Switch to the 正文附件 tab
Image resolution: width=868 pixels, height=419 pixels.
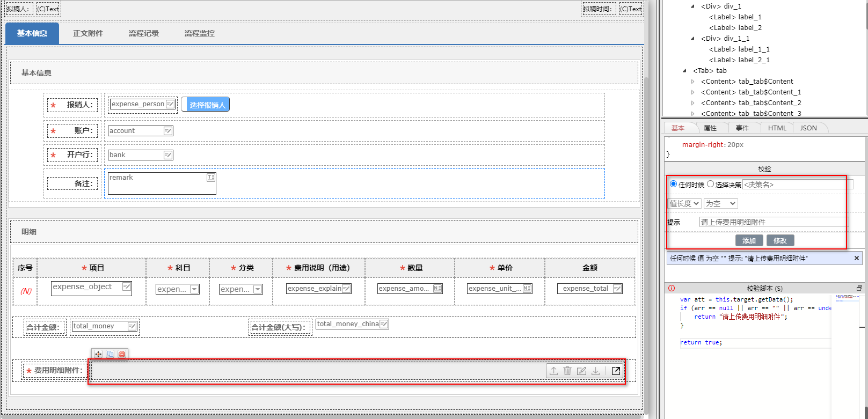[88, 33]
